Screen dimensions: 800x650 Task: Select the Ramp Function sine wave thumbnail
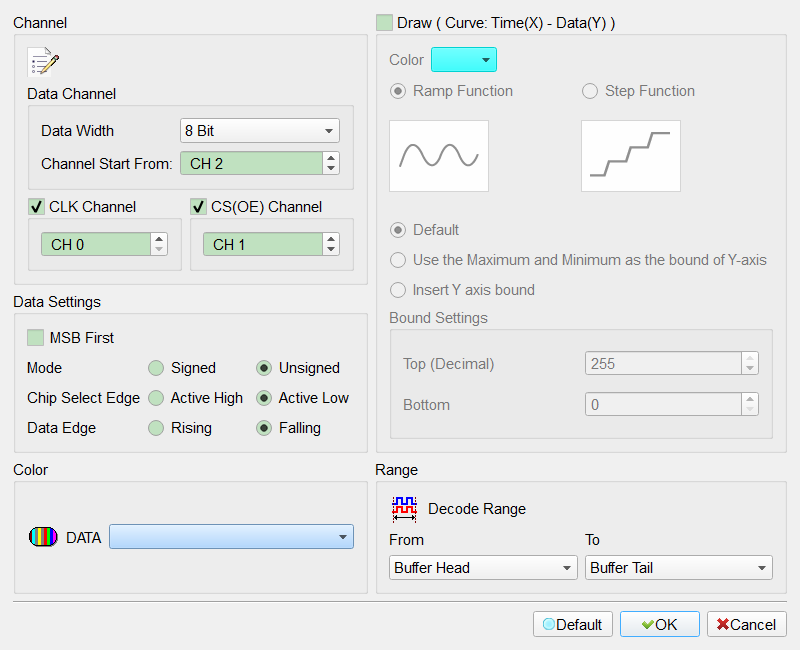point(439,156)
